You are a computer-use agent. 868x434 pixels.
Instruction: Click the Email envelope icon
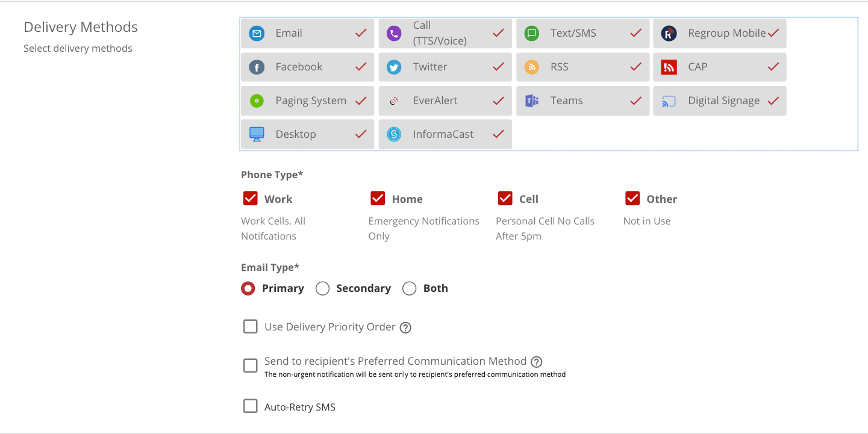257,34
